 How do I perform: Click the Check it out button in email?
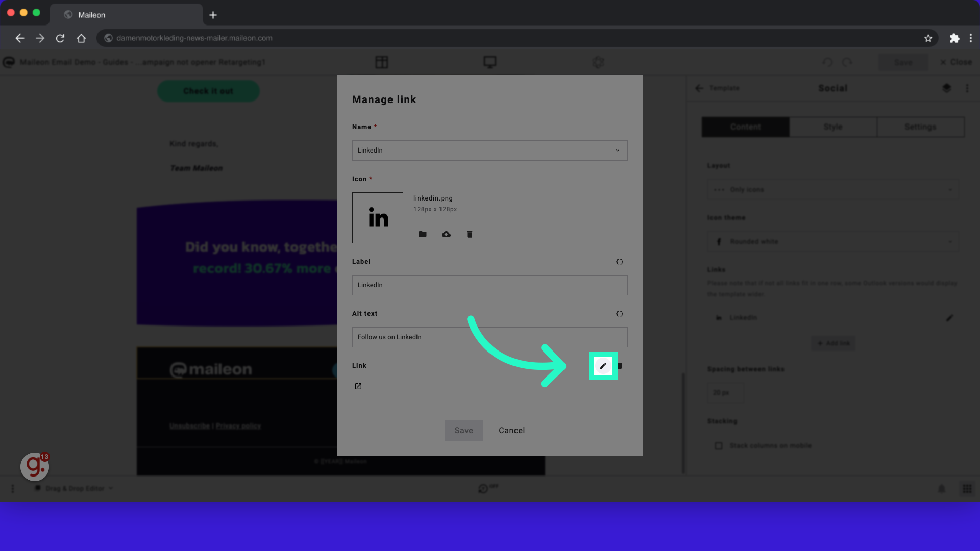[208, 91]
